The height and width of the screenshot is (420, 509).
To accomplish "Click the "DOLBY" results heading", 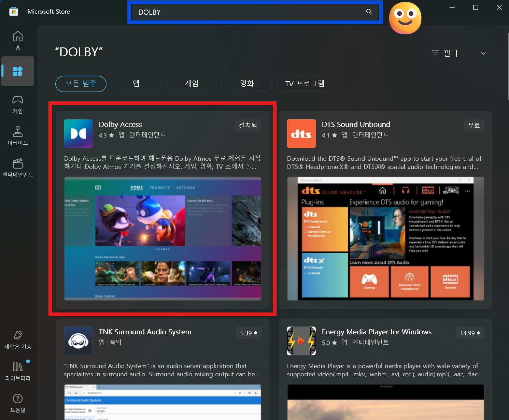I will [79, 52].
